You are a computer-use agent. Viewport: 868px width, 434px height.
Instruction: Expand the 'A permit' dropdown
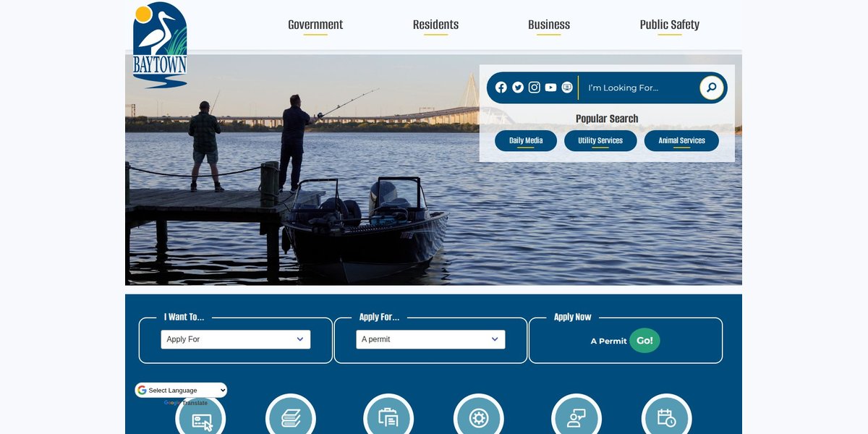tap(431, 339)
